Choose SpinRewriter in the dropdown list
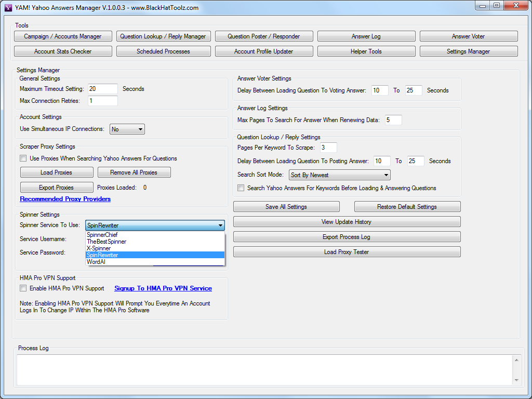Screen dimensions: 532x399 click(x=155, y=255)
